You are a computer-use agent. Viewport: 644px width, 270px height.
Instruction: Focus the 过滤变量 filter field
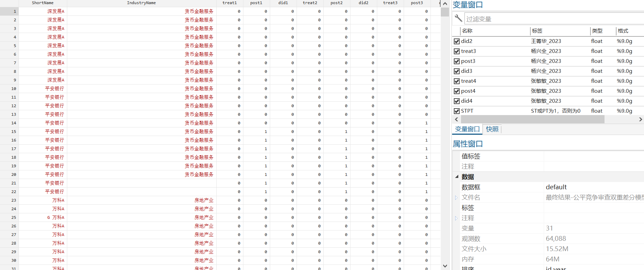(x=554, y=19)
